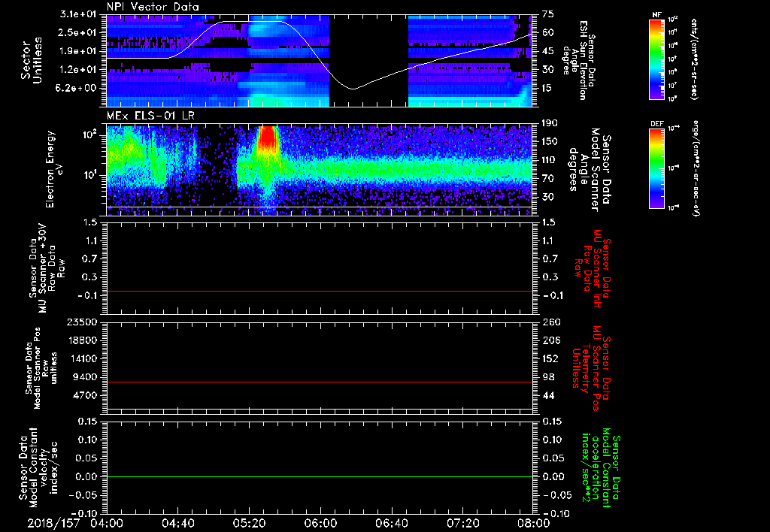Click the Model Scanner Angle degrees axis label
Screen dimensions: 770x532
[590, 170]
